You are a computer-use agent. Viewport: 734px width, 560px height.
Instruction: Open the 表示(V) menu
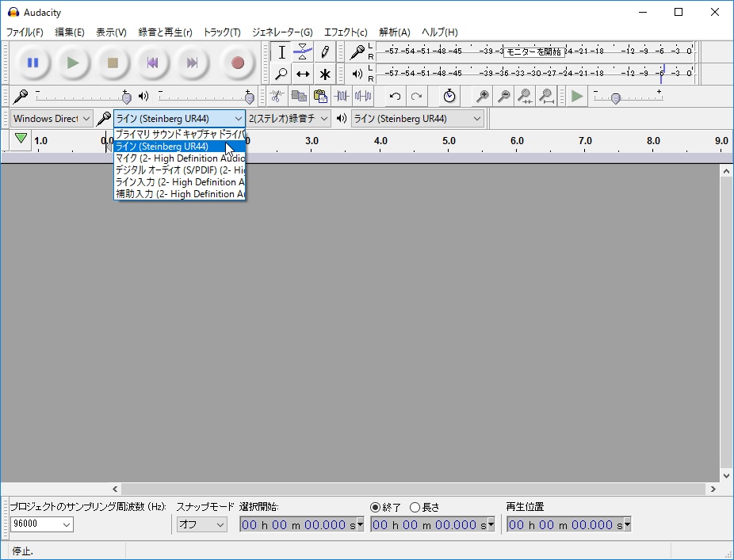(x=111, y=32)
